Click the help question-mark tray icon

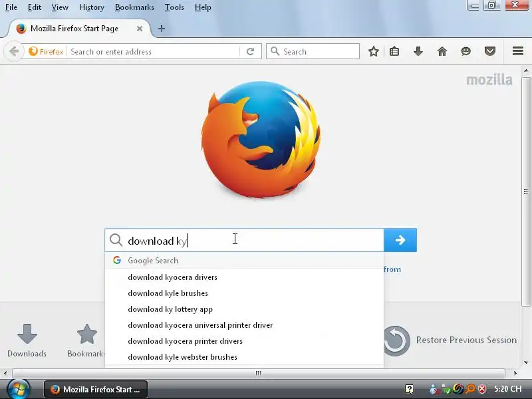409,389
